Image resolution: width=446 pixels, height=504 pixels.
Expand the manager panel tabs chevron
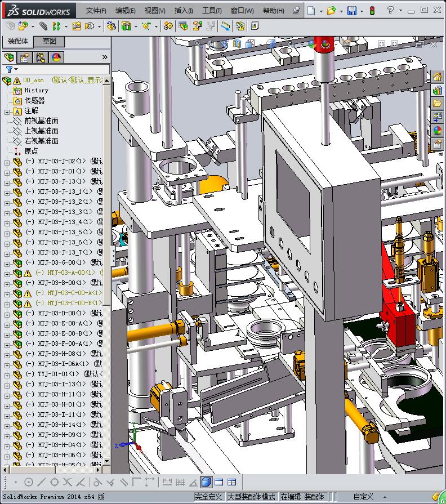(x=105, y=57)
